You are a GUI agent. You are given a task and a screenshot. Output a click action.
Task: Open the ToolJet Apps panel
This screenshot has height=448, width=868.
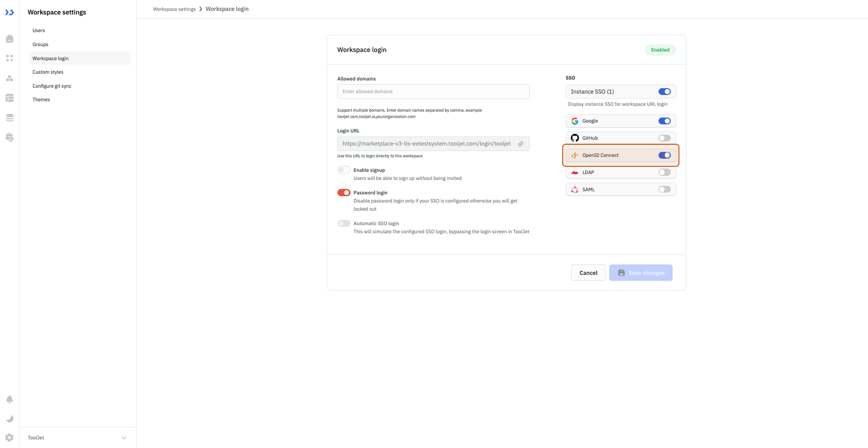pyautogui.click(x=9, y=38)
